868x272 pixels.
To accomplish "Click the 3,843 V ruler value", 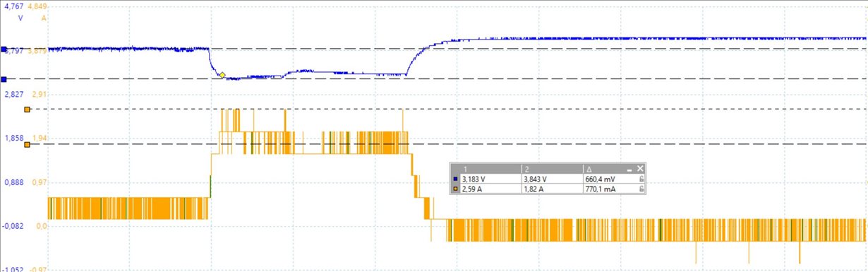I will click(536, 179).
